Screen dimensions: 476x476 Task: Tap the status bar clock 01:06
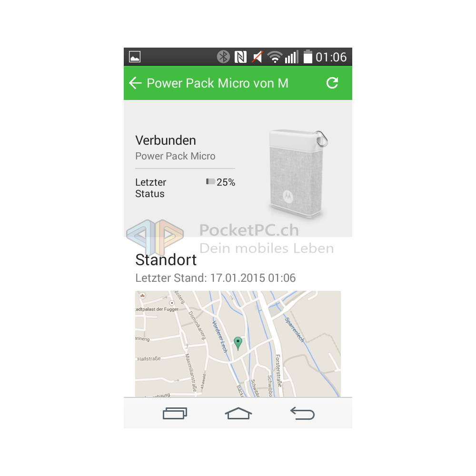click(331, 57)
